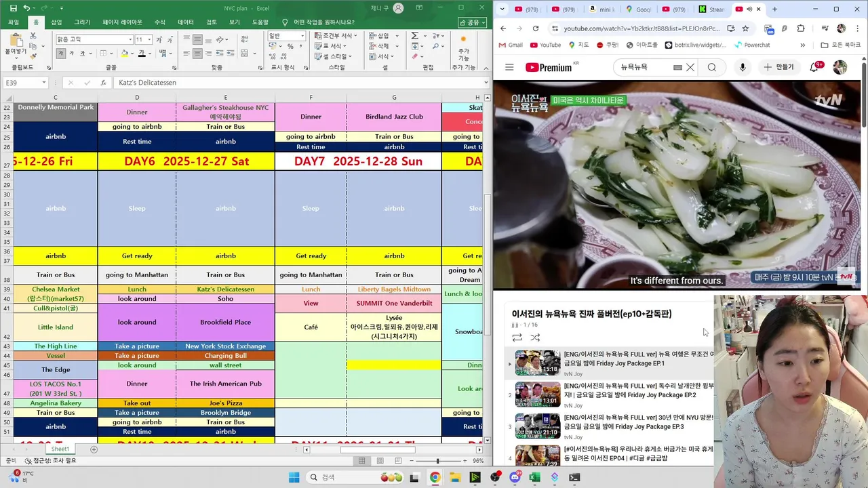Bookmark this page with the star icon
868x488 pixels.
pyautogui.click(x=745, y=28)
